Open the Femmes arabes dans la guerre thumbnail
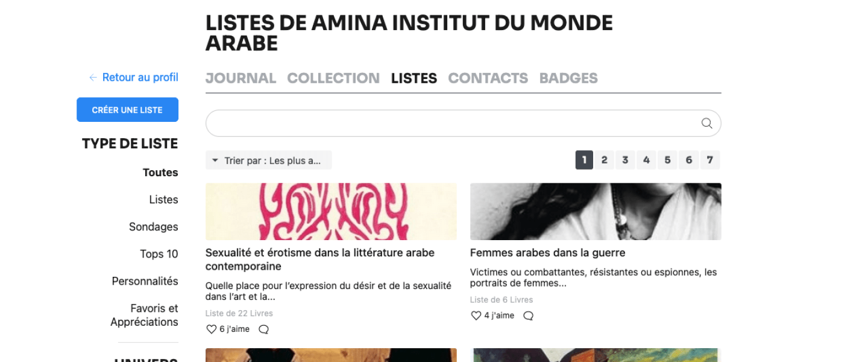The width and height of the screenshot is (868, 362). 596,211
